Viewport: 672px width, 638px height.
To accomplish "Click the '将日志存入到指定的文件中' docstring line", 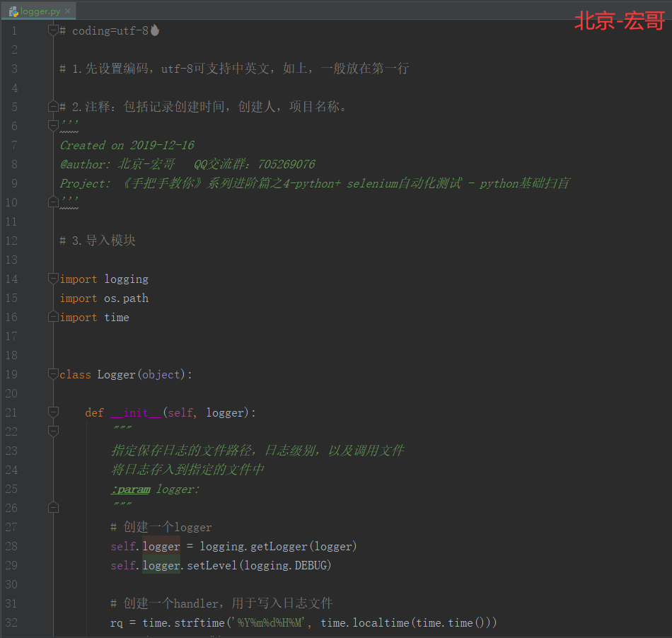I will [x=187, y=470].
